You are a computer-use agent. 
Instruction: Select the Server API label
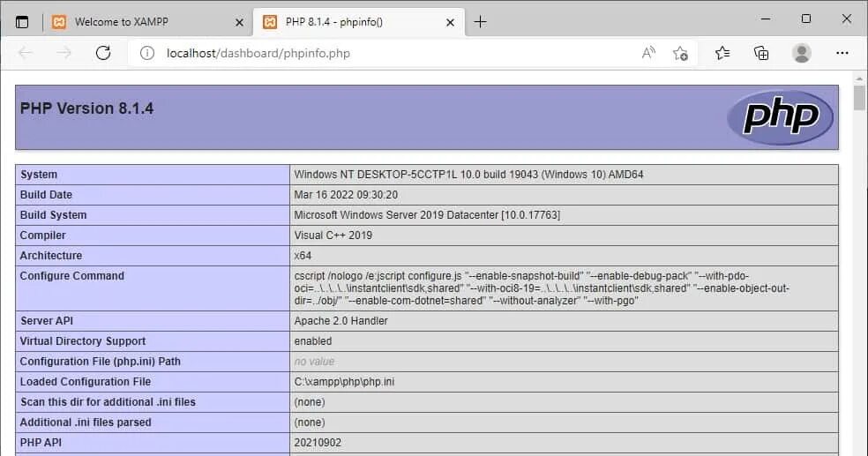click(47, 321)
